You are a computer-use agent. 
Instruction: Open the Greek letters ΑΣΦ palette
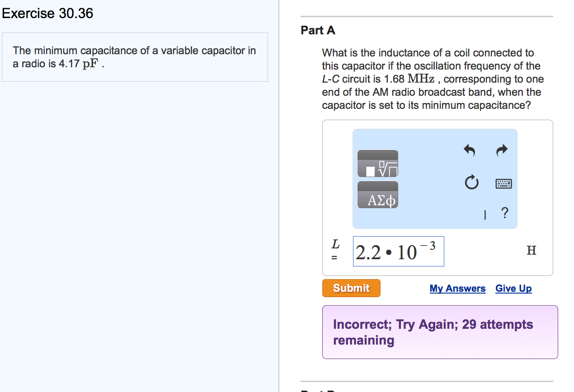[x=378, y=194]
